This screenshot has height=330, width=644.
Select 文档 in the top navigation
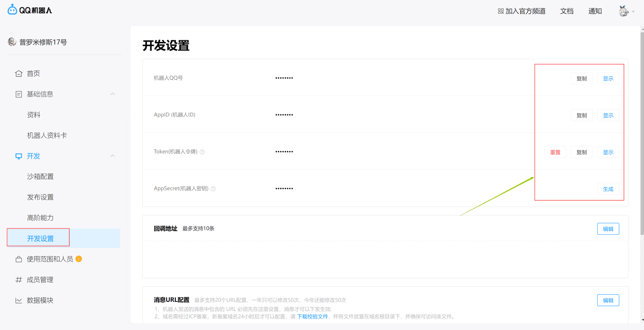coord(566,11)
